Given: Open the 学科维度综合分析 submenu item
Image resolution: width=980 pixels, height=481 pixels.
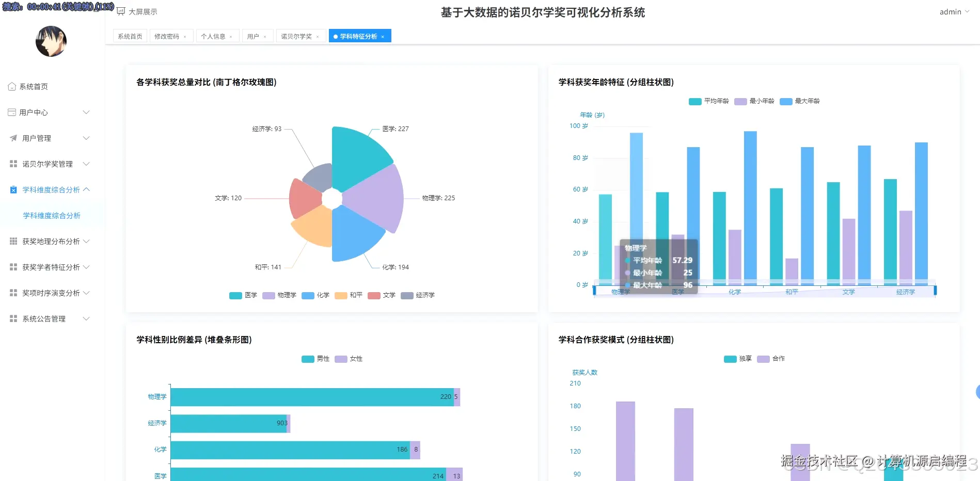Looking at the screenshot, I should point(52,215).
